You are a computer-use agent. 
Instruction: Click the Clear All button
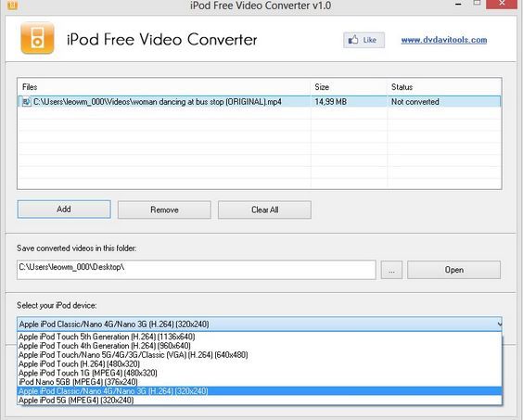[264, 210]
